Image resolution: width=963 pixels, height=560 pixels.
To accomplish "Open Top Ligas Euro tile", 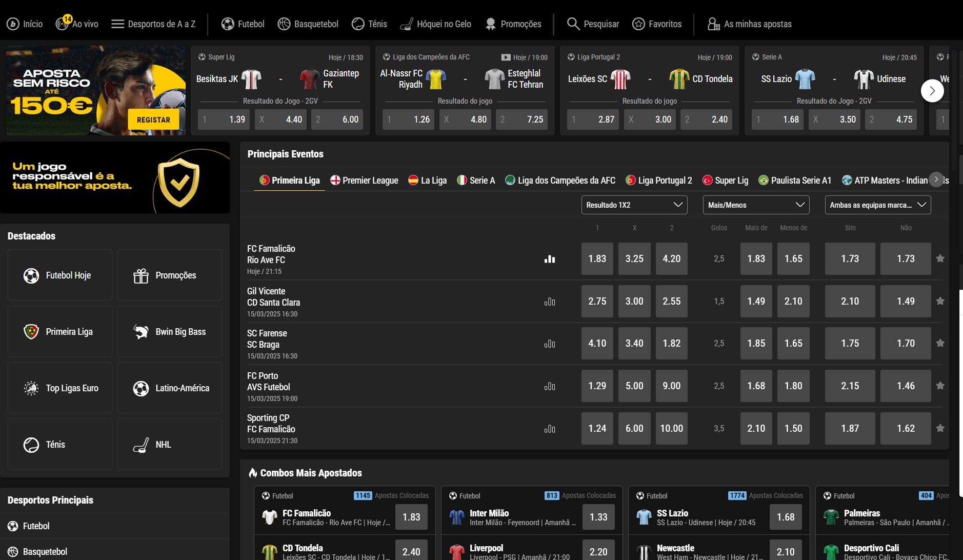I will (x=60, y=388).
